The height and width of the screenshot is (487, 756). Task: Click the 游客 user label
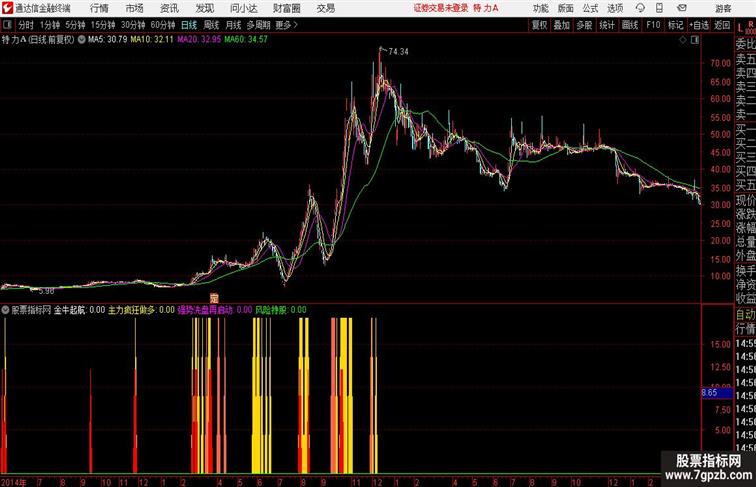723,8
